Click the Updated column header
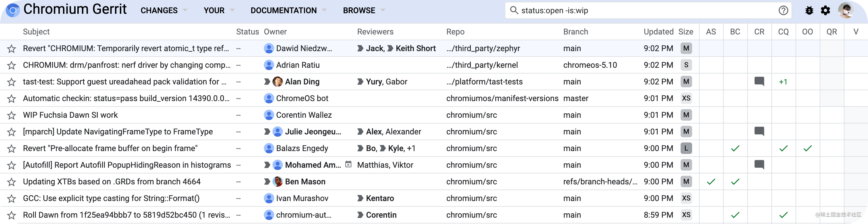The width and height of the screenshot is (868, 224). pyautogui.click(x=658, y=32)
